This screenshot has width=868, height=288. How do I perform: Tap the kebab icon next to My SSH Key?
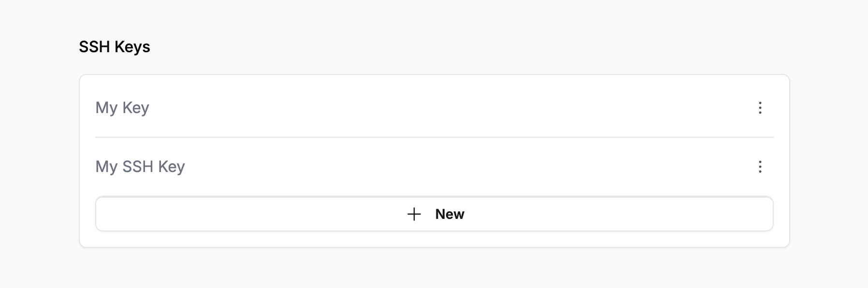tap(760, 167)
